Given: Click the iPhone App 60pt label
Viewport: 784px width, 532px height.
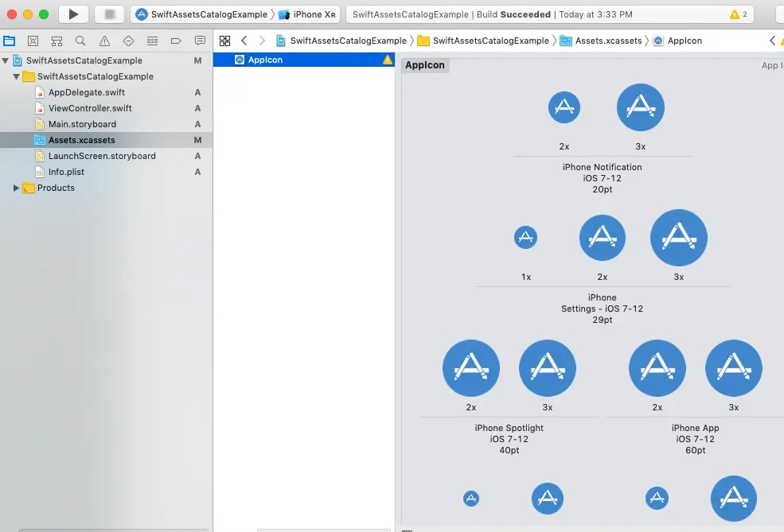Looking at the screenshot, I should coord(696,439).
